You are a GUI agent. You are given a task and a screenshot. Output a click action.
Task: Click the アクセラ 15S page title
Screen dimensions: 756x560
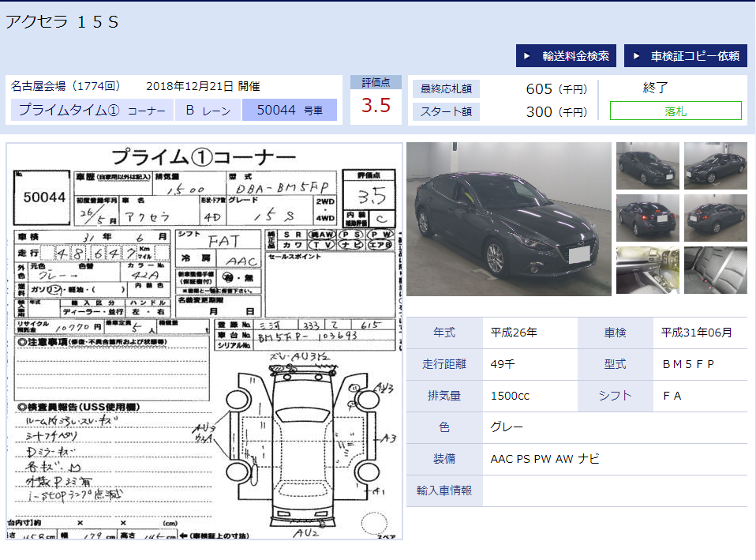pyautogui.click(x=62, y=22)
